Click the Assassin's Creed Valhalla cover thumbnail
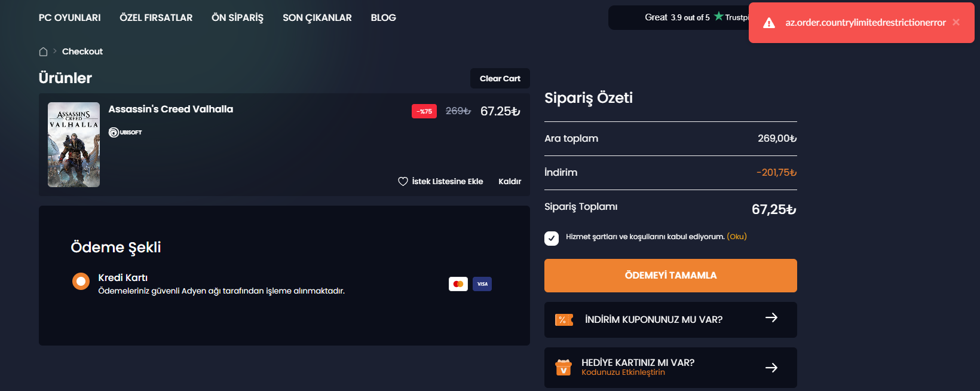Image resolution: width=980 pixels, height=391 pixels. point(73,145)
